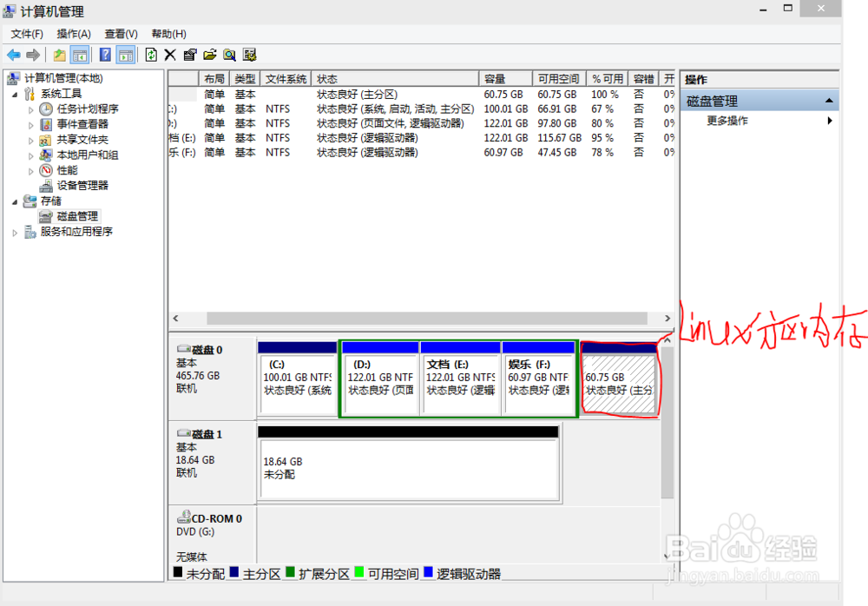Sort by the 状态 column header
Image resolution: width=868 pixels, height=606 pixels.
tap(395, 79)
